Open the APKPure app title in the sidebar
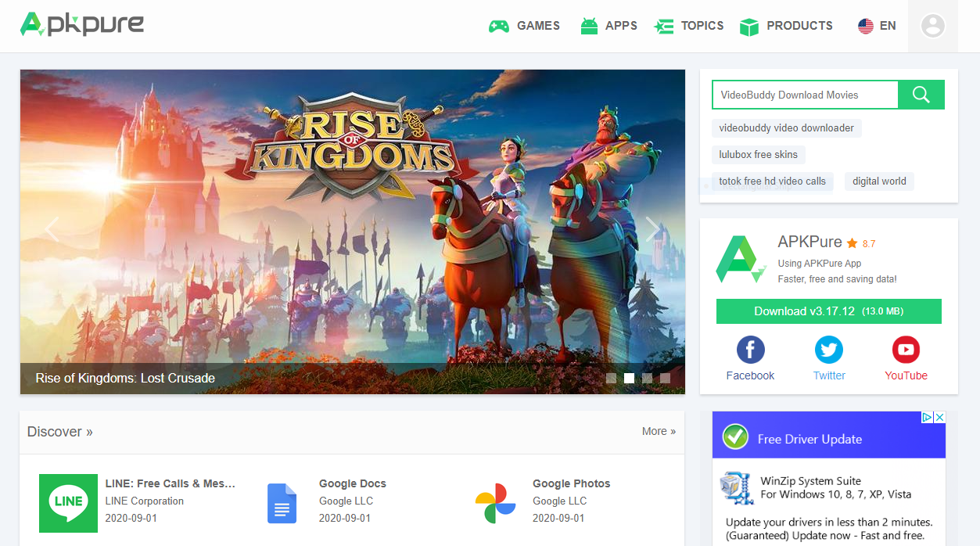980x546 pixels. (x=810, y=242)
